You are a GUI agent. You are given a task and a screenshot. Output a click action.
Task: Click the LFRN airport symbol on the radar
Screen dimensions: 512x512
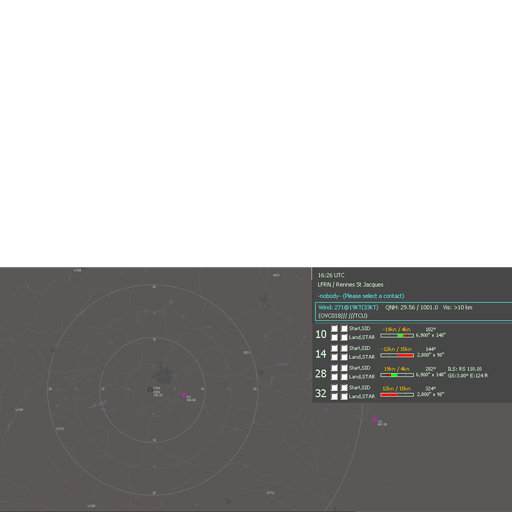(x=150, y=389)
